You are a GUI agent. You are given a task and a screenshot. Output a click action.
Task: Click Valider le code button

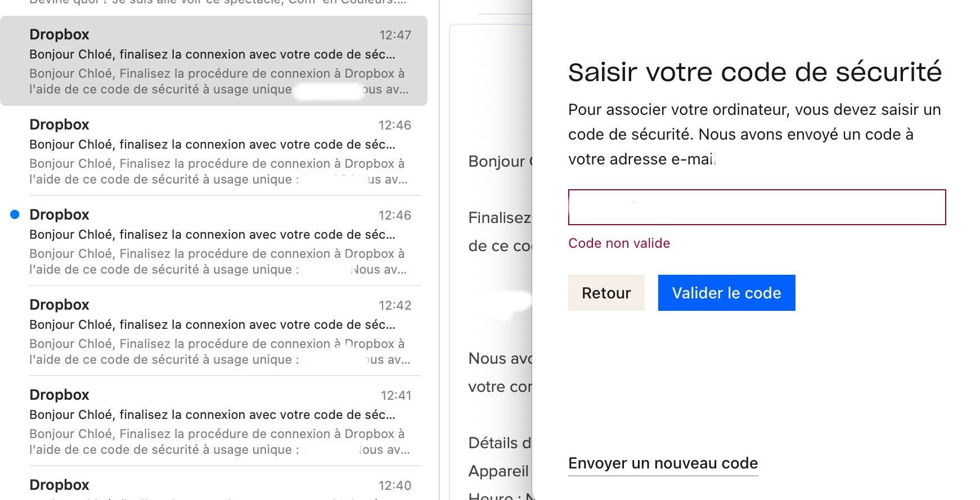(x=726, y=293)
